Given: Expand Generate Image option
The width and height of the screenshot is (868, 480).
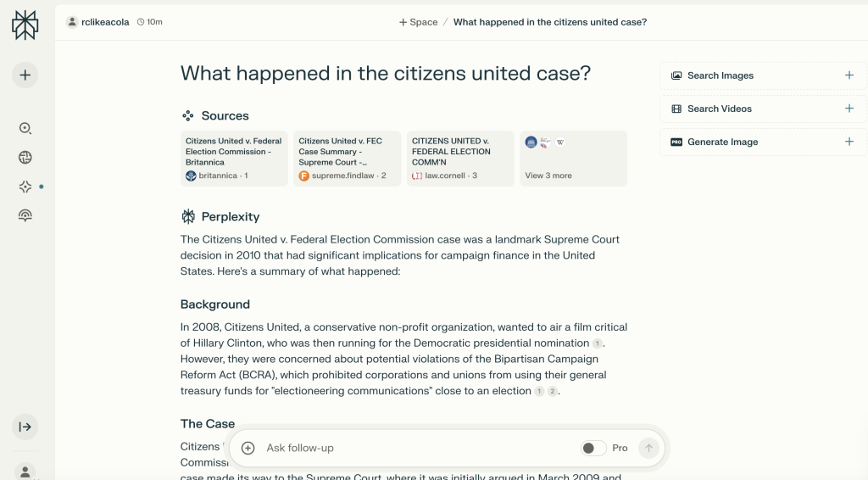Looking at the screenshot, I should pos(759,142).
